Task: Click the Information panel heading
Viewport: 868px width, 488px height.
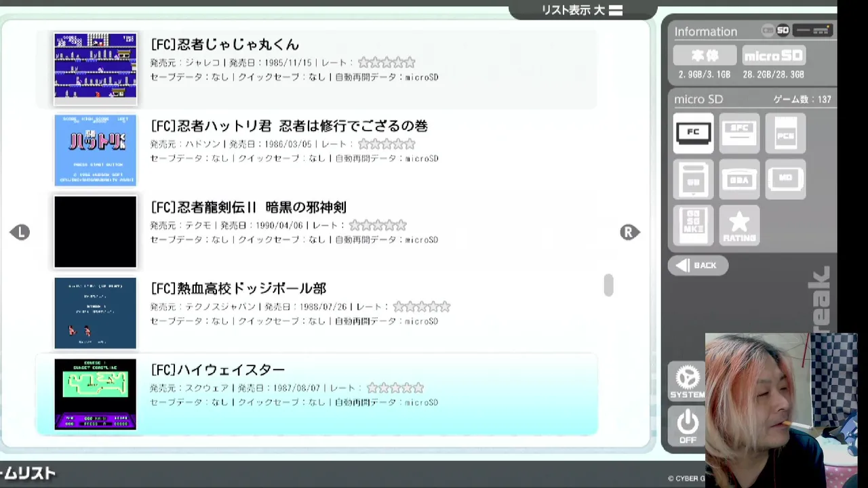Action: coord(705,31)
